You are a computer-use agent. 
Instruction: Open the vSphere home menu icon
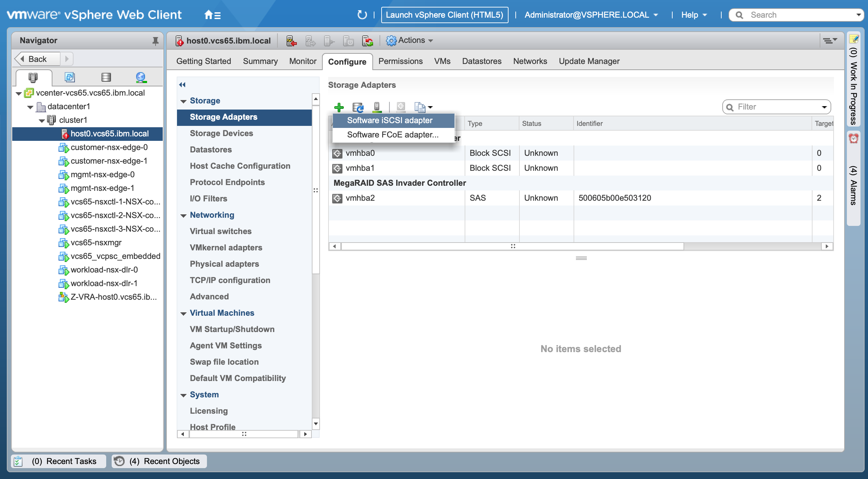pos(212,15)
